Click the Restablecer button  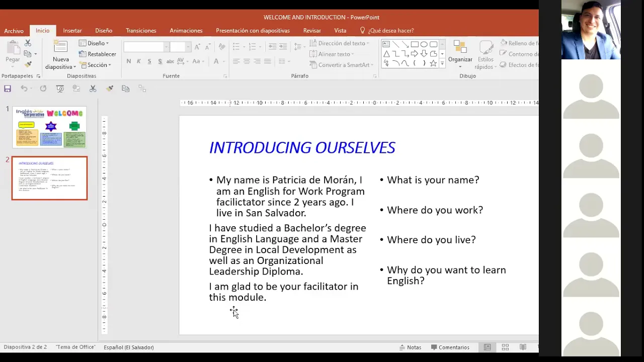coord(98,54)
